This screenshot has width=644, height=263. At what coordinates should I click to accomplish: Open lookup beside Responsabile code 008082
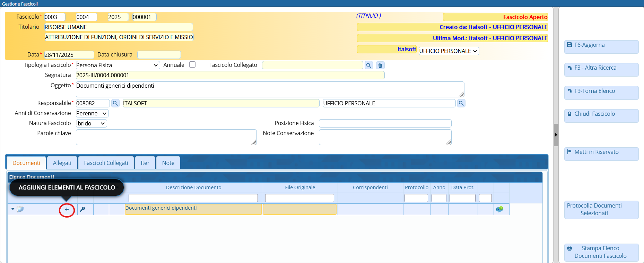click(115, 103)
